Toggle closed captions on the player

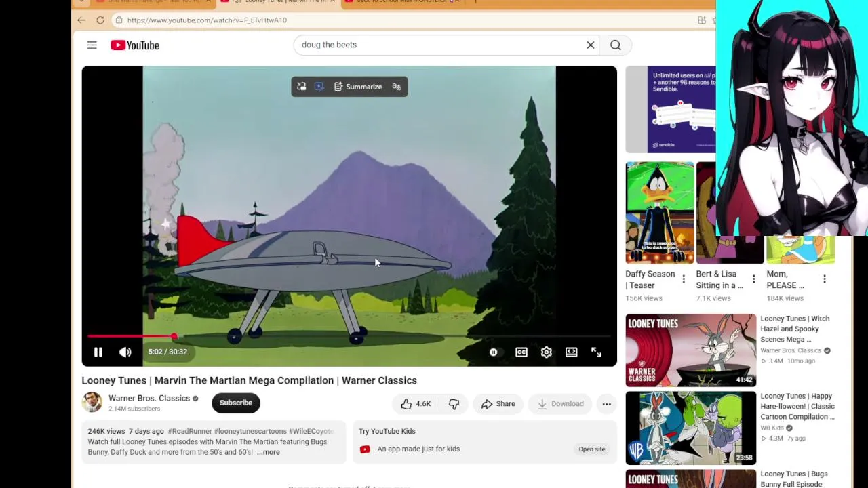coord(521,352)
